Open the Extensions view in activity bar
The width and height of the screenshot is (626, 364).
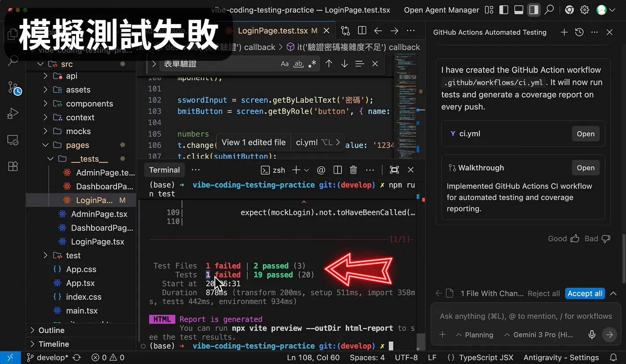coord(13,166)
